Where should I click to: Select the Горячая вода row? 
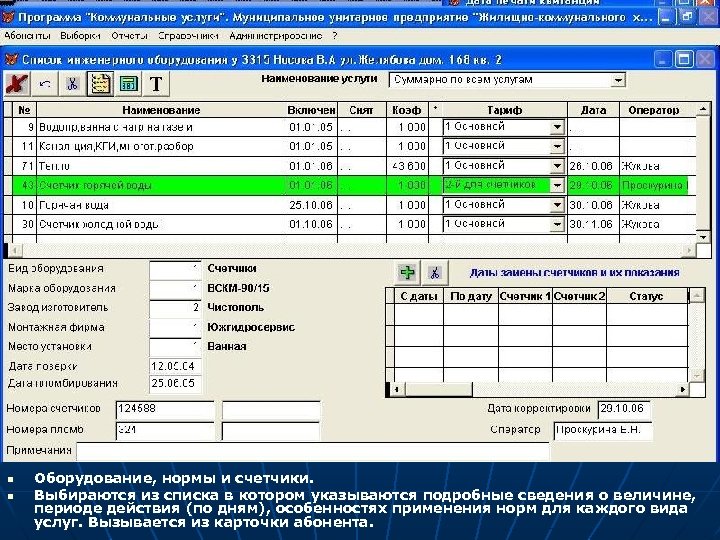click(350, 205)
